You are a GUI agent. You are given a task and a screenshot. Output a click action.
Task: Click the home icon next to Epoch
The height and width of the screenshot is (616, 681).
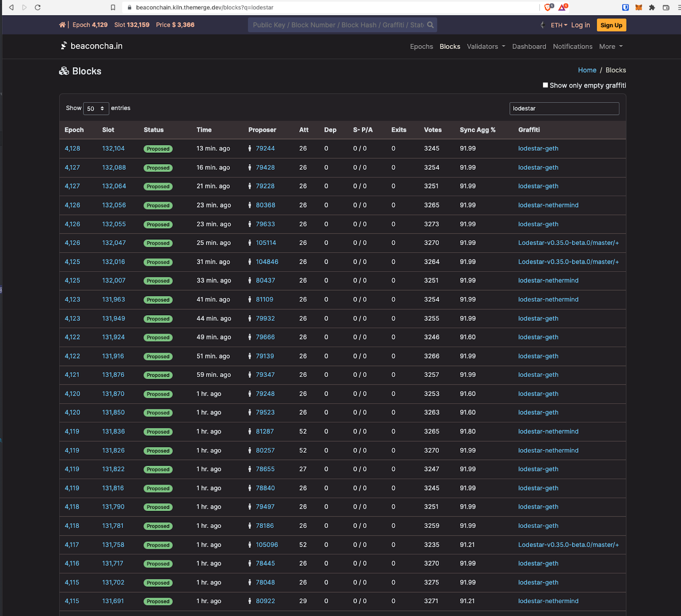(62, 25)
